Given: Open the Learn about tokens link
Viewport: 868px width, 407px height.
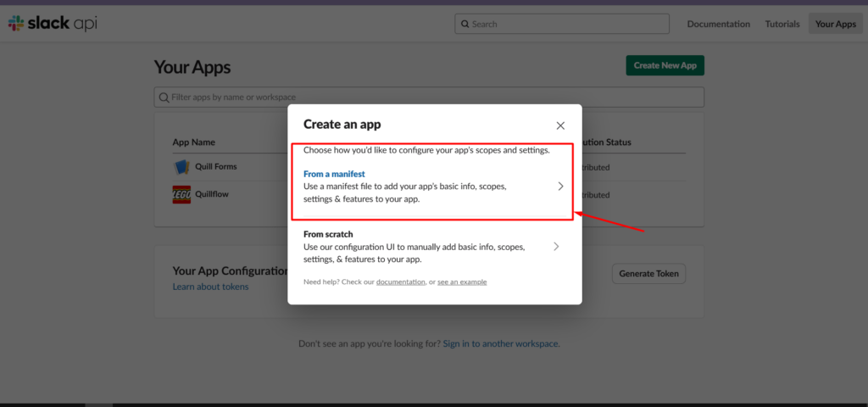Looking at the screenshot, I should pyautogui.click(x=210, y=287).
